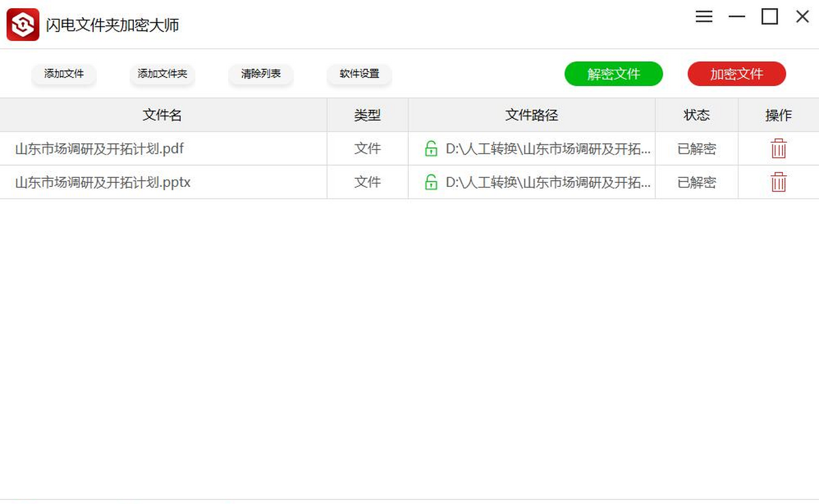Click the 添加文件 button
819x504 pixels.
[x=64, y=74]
